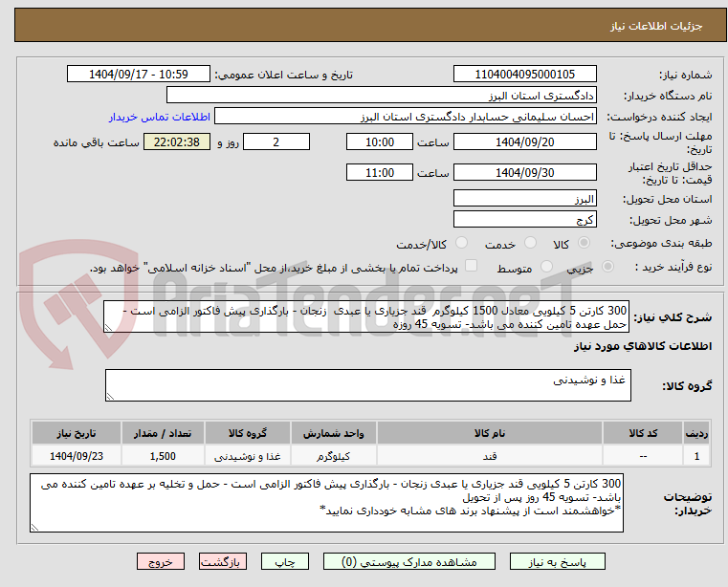The height and width of the screenshot is (587, 728).
Task: Click the 1,500 quantity cell
Action: pos(163,456)
